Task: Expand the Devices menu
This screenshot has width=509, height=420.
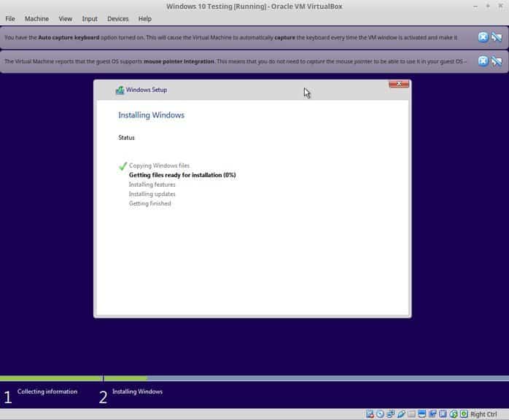Action: click(118, 19)
